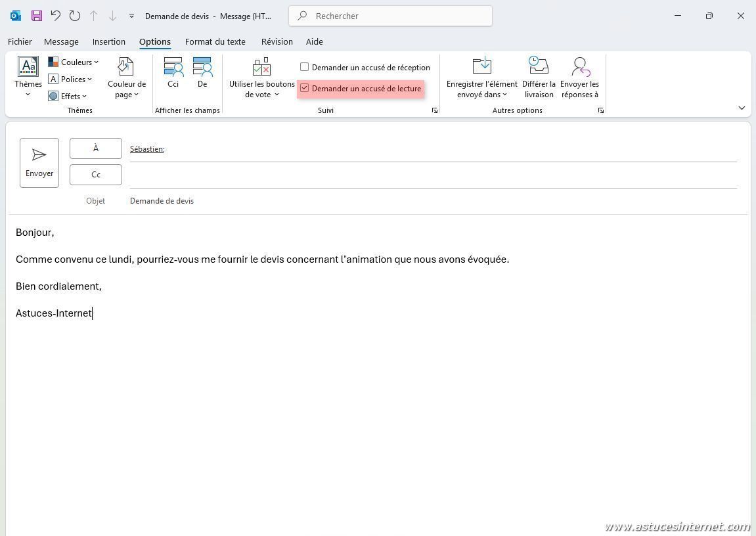Expand the Couleurs dropdown
The height and width of the screenshot is (536, 756).
(x=74, y=62)
